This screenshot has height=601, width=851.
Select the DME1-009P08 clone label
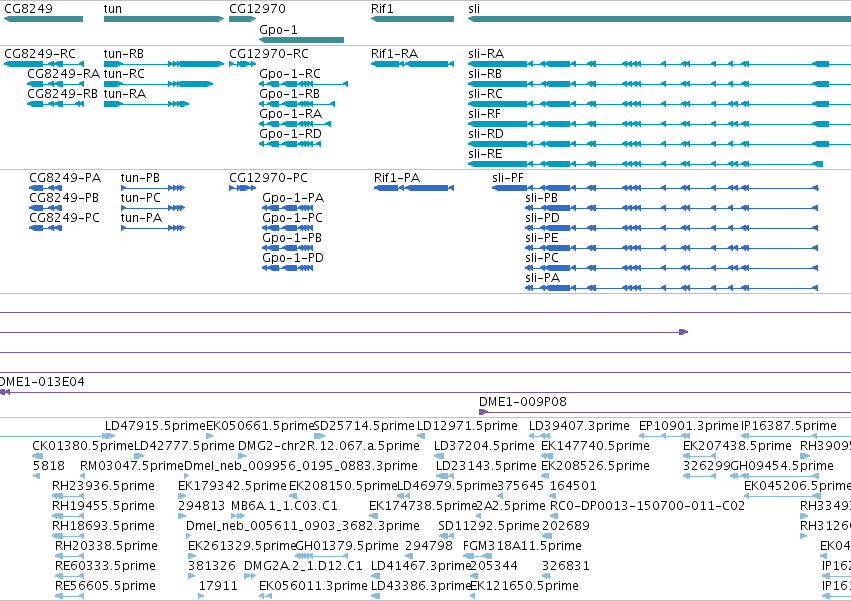(523, 402)
